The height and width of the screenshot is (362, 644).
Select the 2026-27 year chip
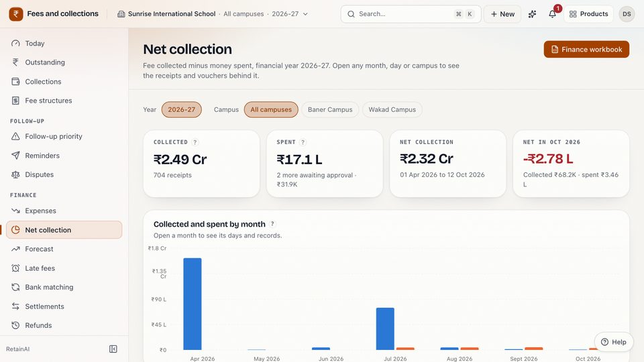(182, 109)
